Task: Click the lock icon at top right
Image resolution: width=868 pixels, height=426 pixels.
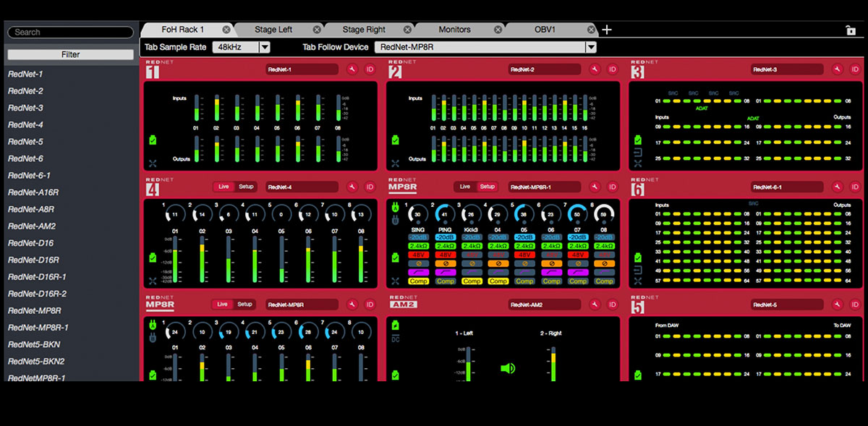Action: click(851, 30)
